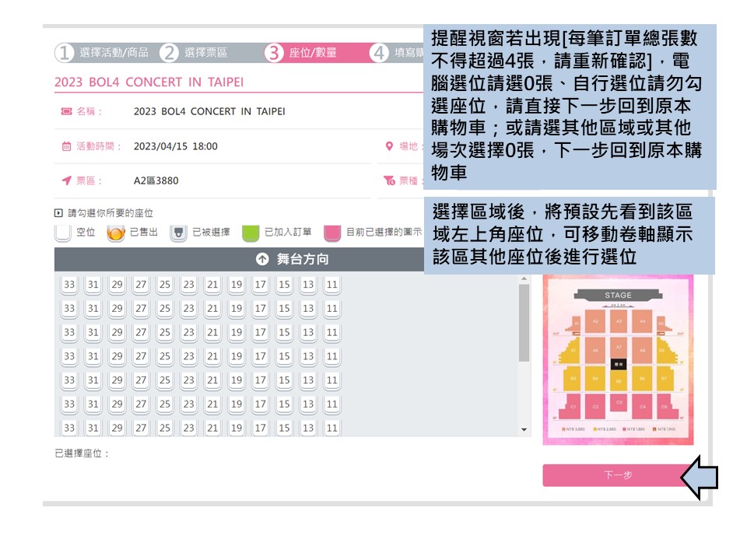The image size is (747, 560).
Task: Select seat 21 in the first seat row
Action: [212, 285]
